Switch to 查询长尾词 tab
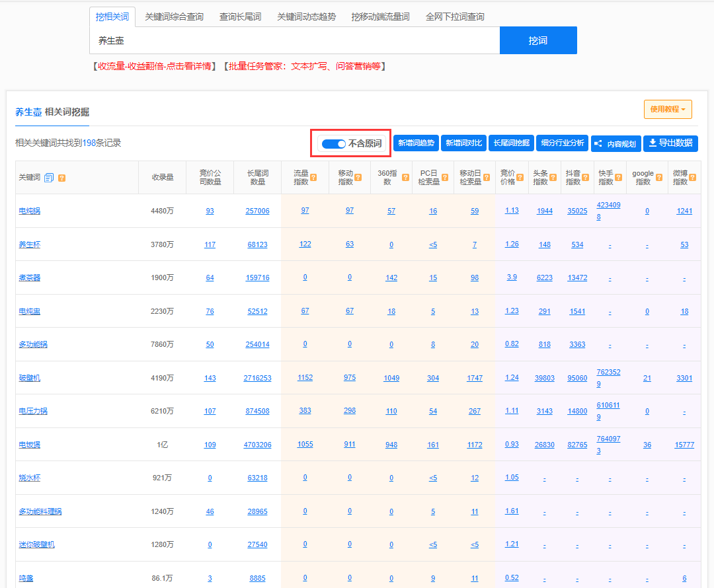Image resolution: width=714 pixels, height=588 pixels. click(240, 17)
